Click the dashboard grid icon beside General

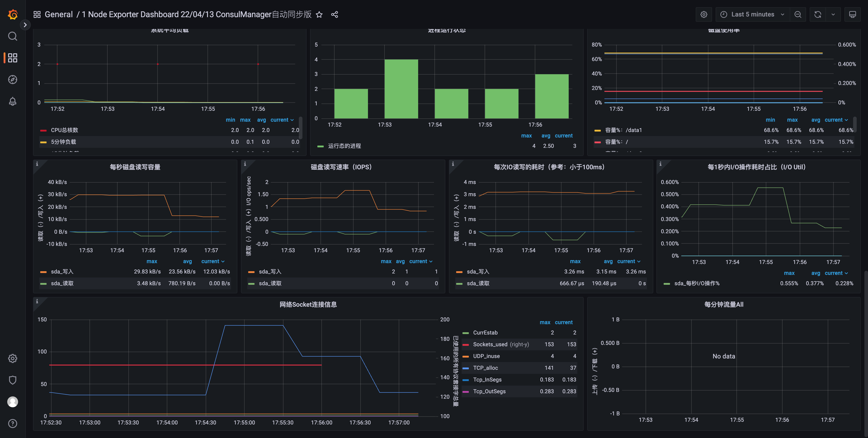[37, 14]
